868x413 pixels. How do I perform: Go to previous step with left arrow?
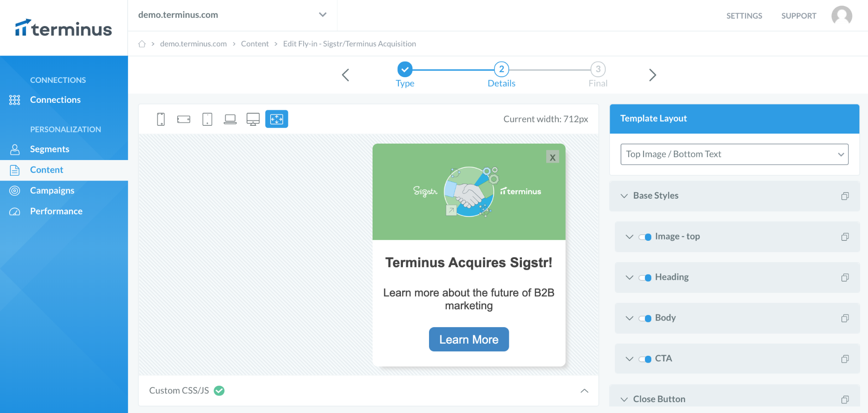point(346,75)
